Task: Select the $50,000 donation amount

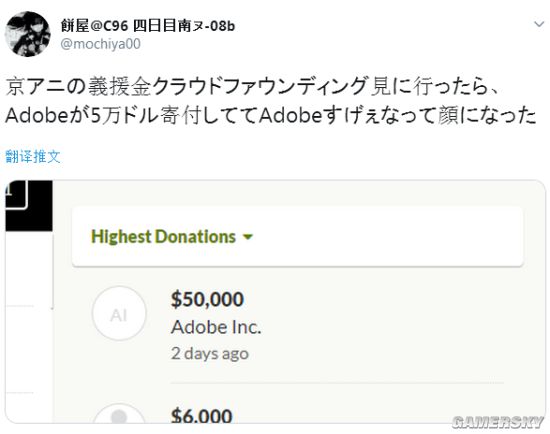Action: (x=207, y=299)
